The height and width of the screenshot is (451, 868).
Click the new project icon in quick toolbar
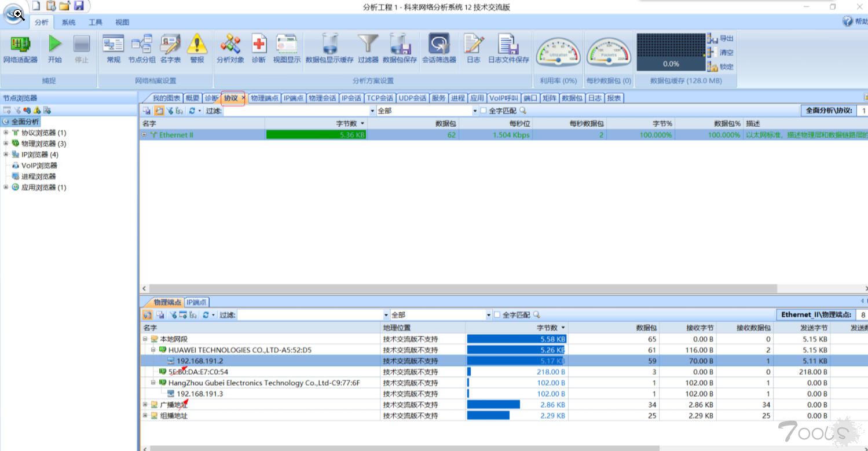tap(36, 6)
